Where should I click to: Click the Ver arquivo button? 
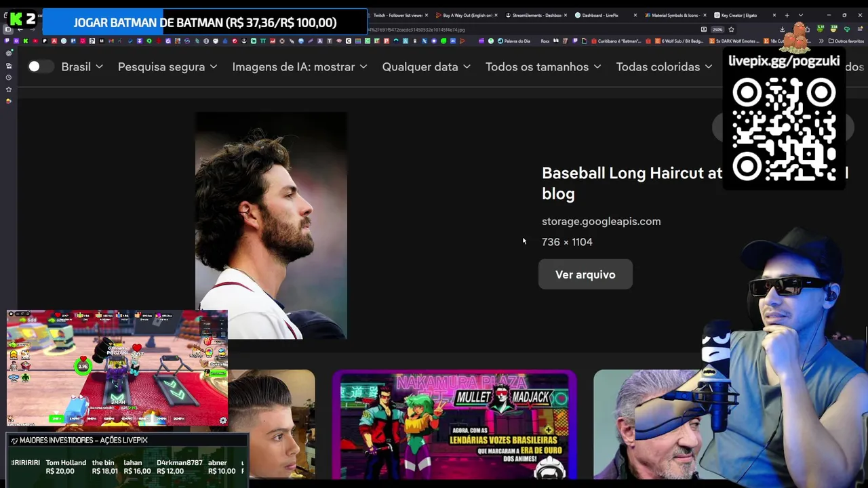[x=585, y=274]
